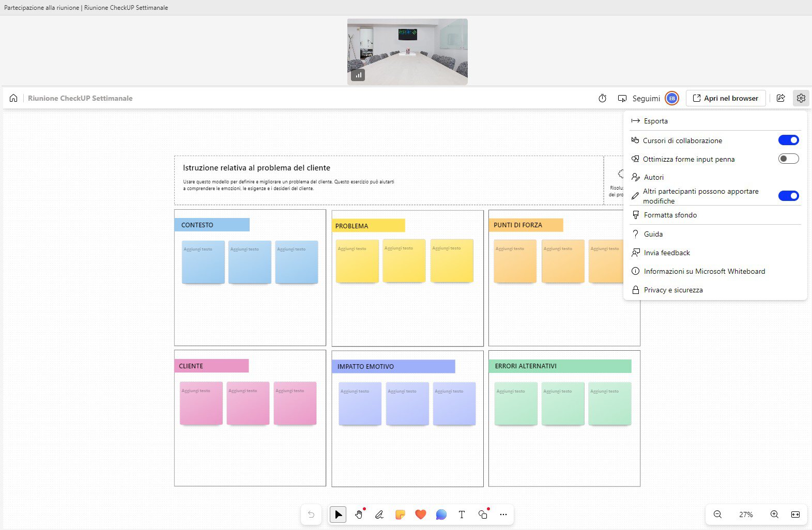Fit the whiteboard to screen
This screenshot has width=812, height=530.
(x=795, y=515)
